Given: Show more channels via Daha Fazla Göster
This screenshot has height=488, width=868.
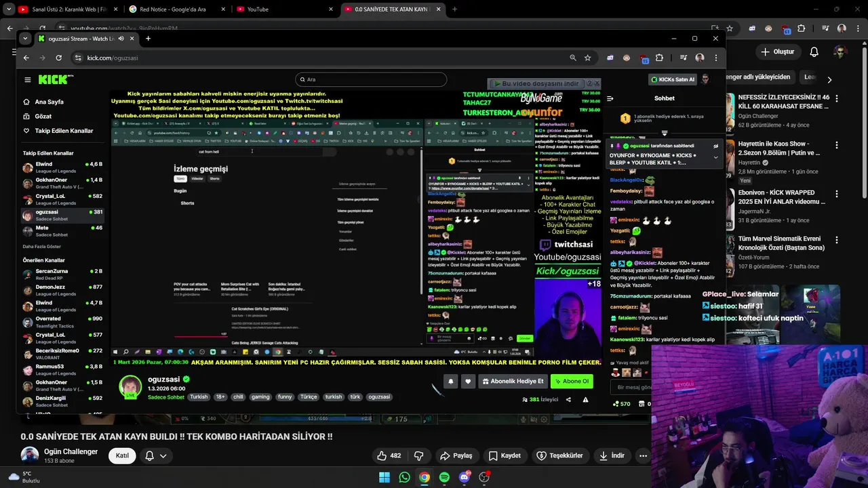Looking at the screenshot, I should (x=42, y=247).
